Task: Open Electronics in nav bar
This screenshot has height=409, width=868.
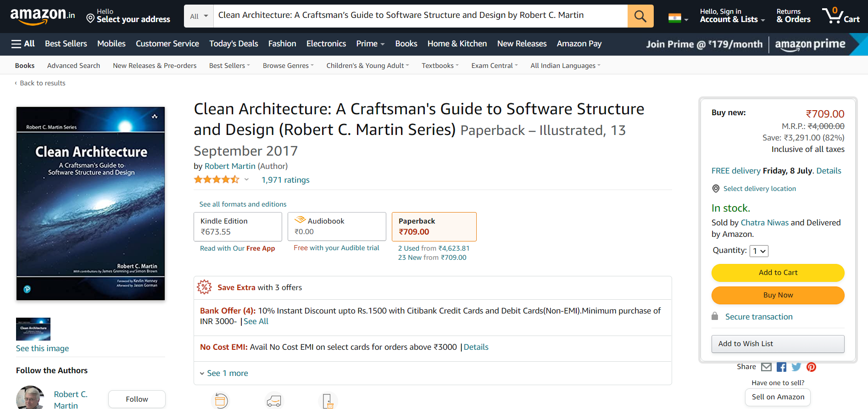Action: pos(326,44)
